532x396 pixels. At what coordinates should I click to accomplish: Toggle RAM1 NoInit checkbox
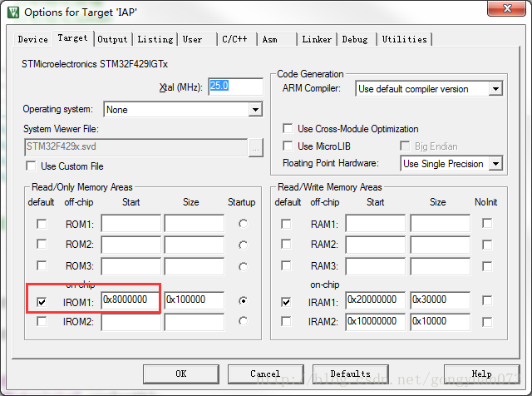(x=487, y=224)
